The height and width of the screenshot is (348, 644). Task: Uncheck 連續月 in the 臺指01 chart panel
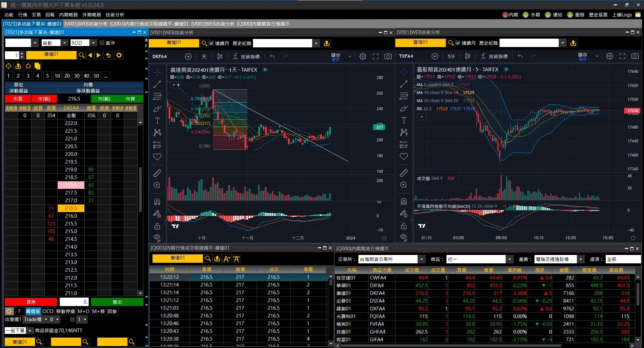click(x=458, y=43)
